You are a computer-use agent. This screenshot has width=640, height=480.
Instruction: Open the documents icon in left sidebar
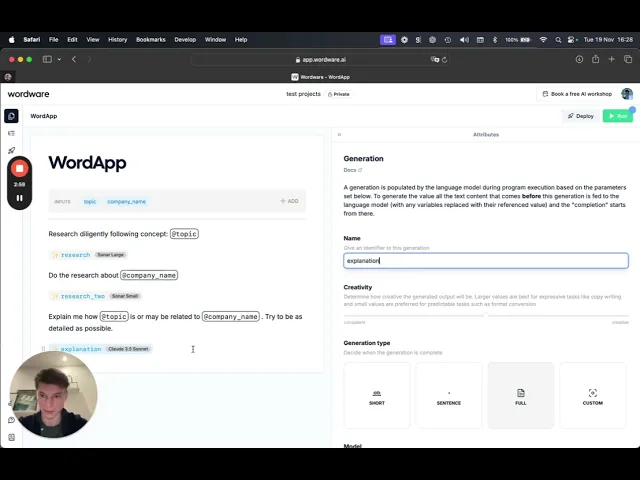11,116
